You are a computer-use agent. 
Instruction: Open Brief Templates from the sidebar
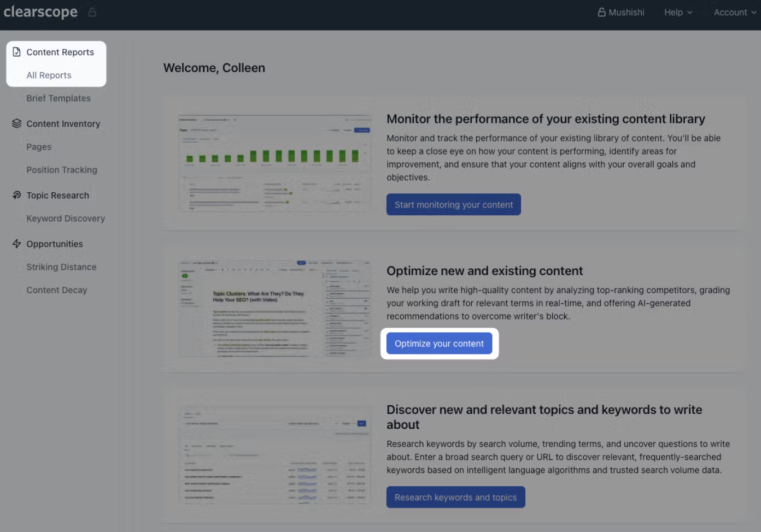click(58, 98)
